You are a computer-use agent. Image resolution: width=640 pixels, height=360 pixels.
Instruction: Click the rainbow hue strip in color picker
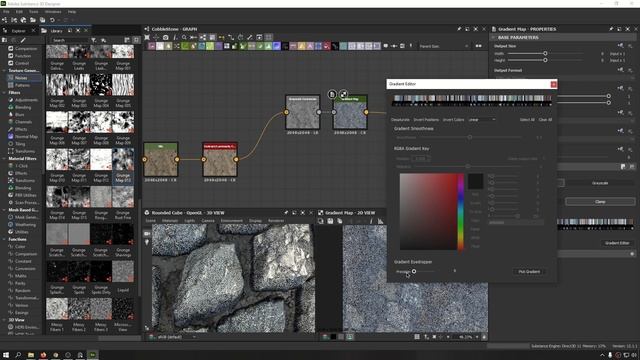pos(460,211)
